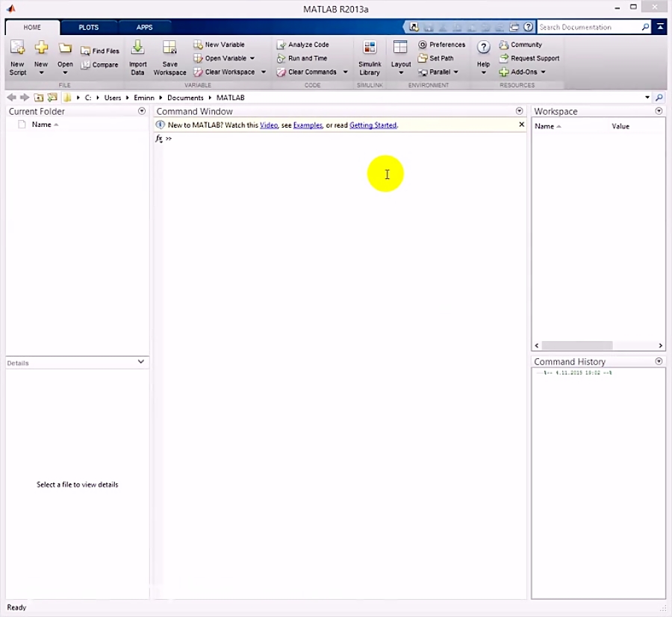Click the Examples link
The image size is (672, 617).
click(307, 125)
